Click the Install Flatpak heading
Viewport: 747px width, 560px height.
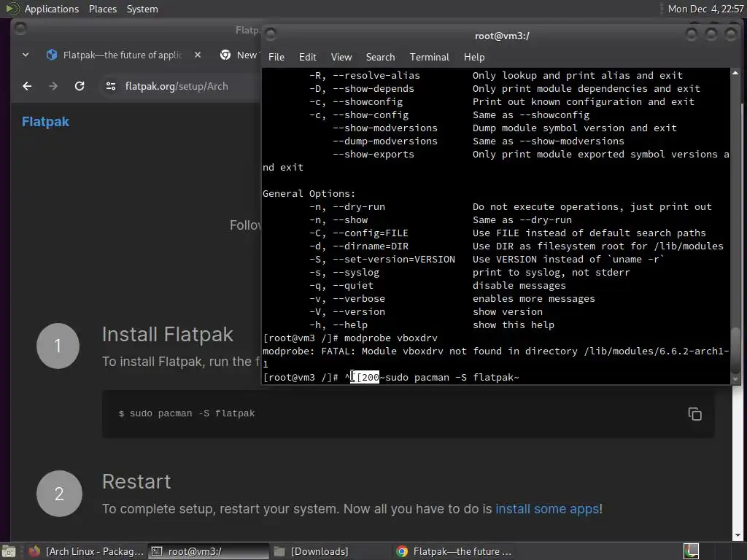pos(168,334)
